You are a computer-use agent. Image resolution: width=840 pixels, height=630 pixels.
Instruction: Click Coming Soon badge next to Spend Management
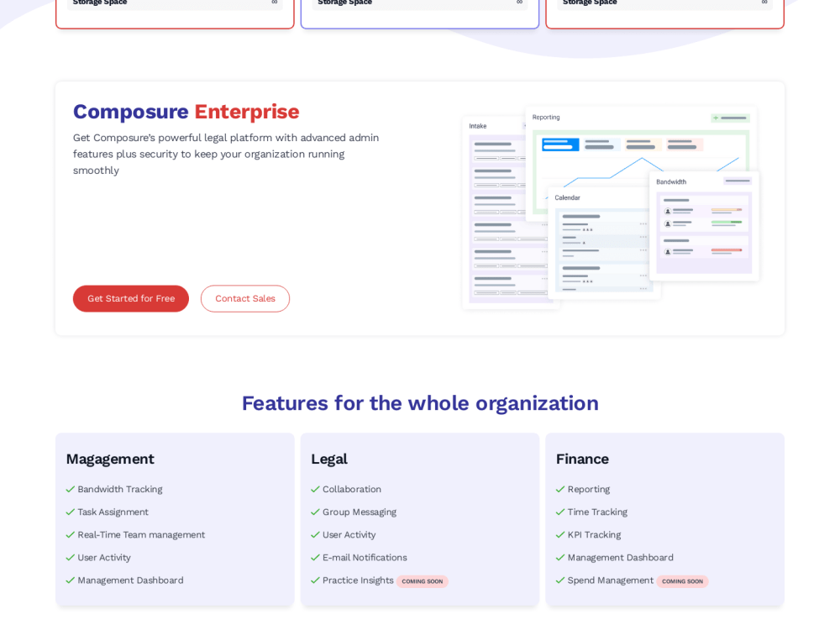(682, 581)
